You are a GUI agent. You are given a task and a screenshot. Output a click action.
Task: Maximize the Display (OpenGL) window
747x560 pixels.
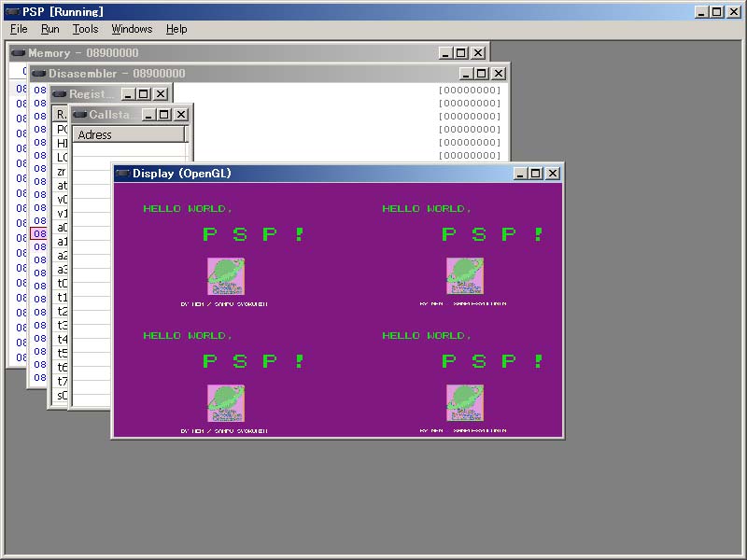(x=536, y=174)
